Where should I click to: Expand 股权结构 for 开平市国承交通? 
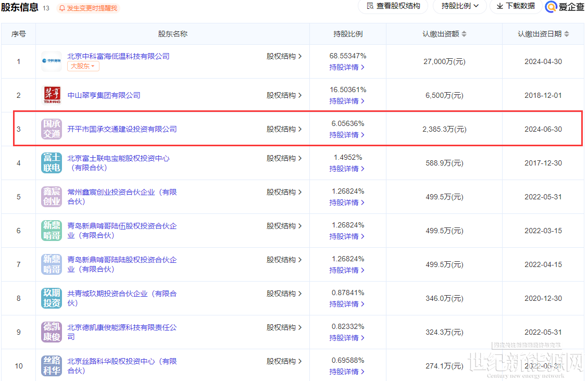pyautogui.click(x=284, y=129)
